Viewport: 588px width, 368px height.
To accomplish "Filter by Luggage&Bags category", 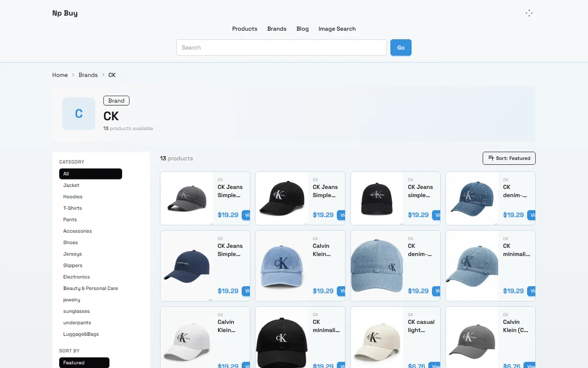I will 81,334.
